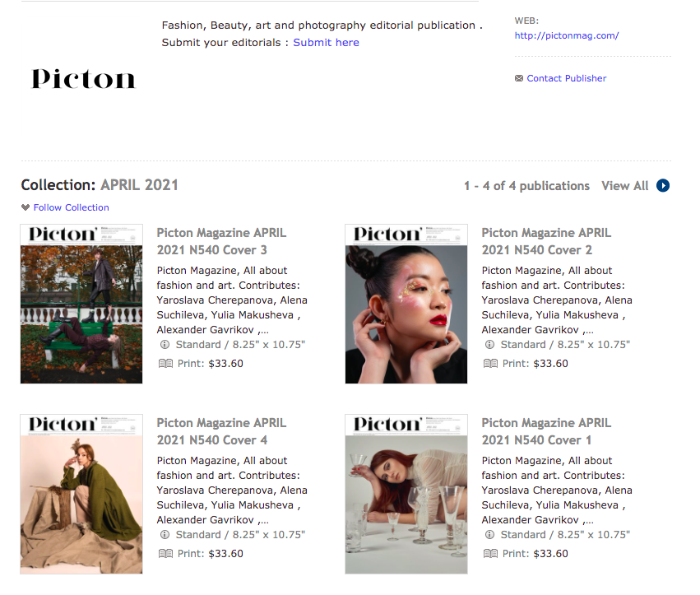
Task: Click Cover 3 Standard 8.25" x 10.75" text
Action: click(x=240, y=344)
